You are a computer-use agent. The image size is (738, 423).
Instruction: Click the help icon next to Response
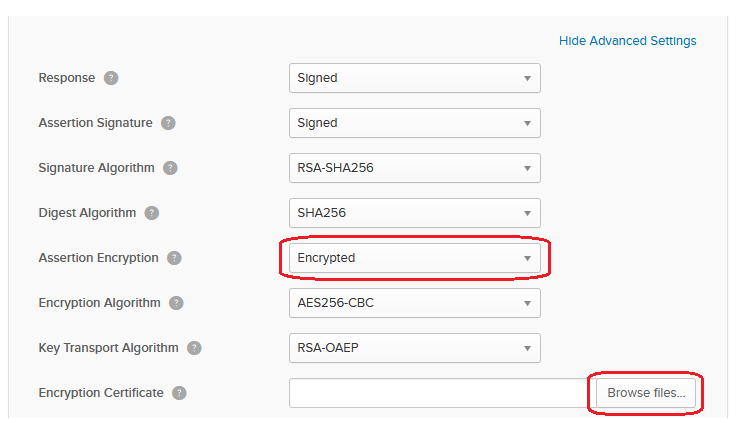click(111, 78)
